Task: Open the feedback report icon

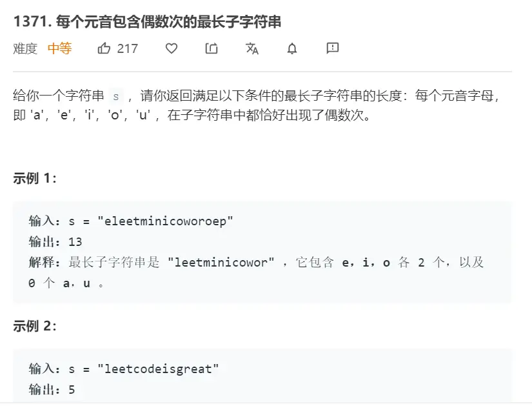Action: point(333,48)
